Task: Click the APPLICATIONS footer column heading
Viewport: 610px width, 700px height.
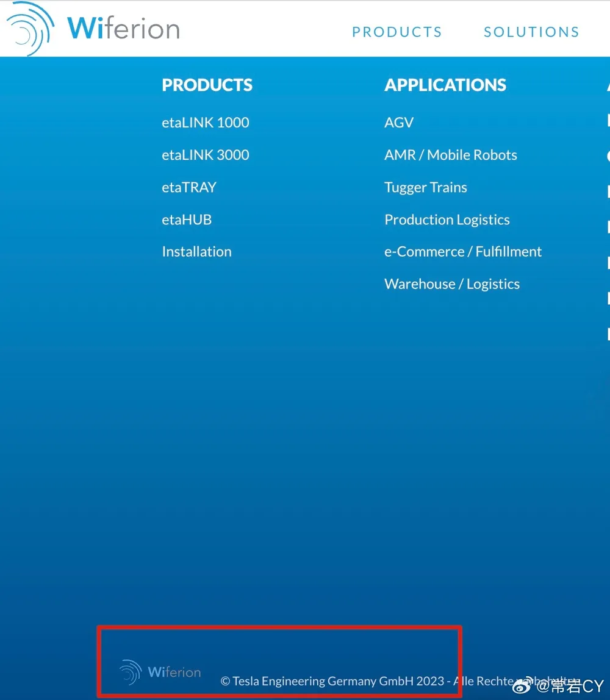Action: tap(445, 85)
